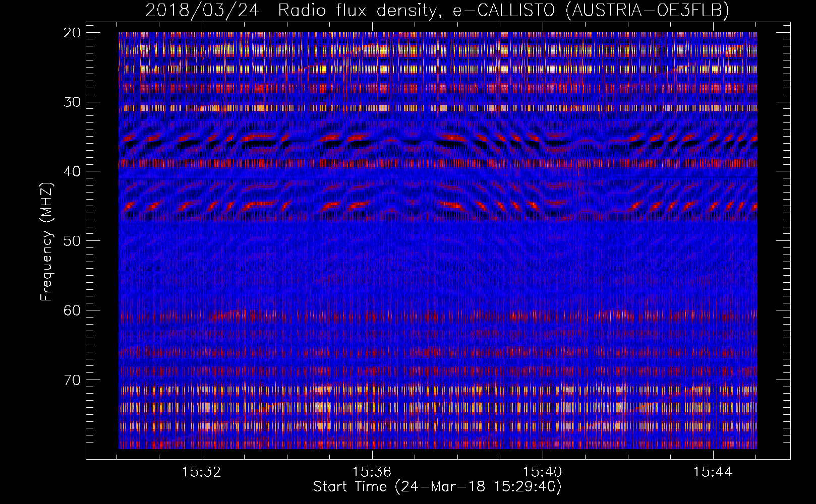
Task: Click the 15:32 time tick label
Action: [x=202, y=472]
